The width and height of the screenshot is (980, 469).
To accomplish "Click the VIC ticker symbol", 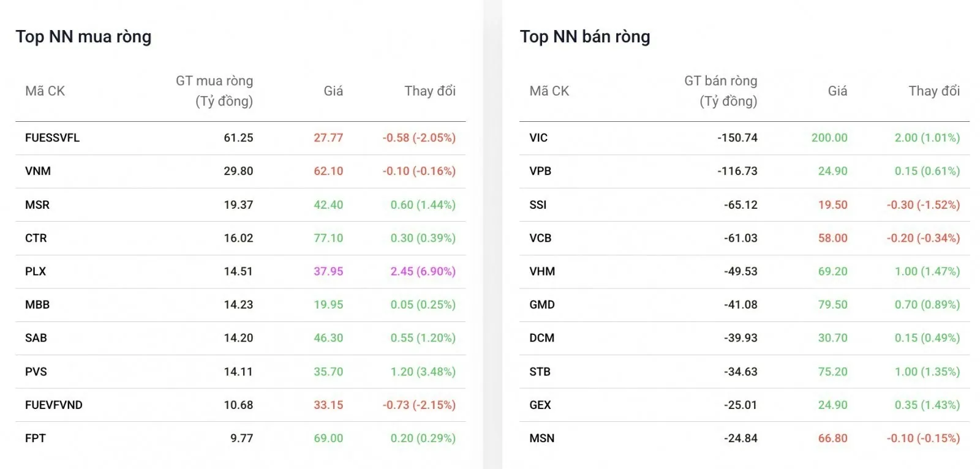I will click(538, 138).
